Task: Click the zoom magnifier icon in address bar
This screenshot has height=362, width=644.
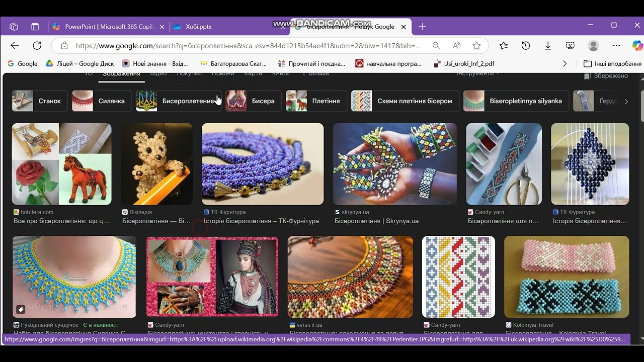Action: click(436, 46)
